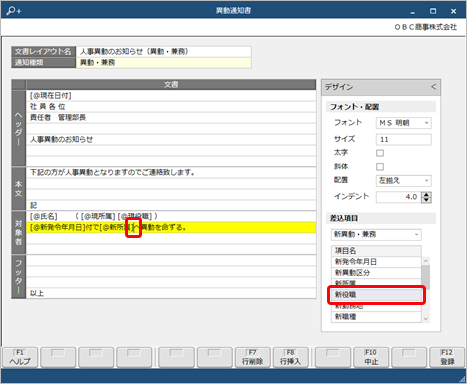
Task: Click the F7 行削除 button
Action: (x=252, y=357)
